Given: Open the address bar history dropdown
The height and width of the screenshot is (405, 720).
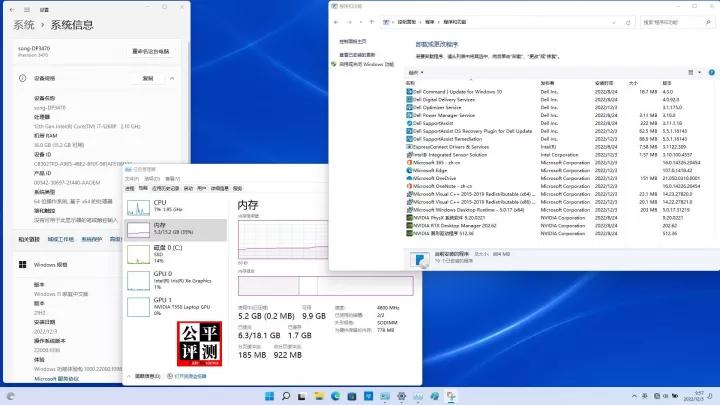Looking at the screenshot, I should pyautogui.click(x=614, y=22).
